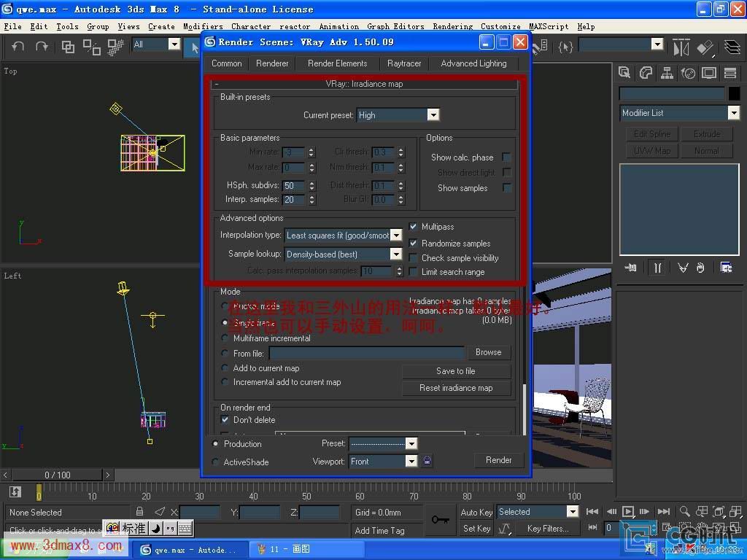
Task: Enable Limit search range checkbox
Action: click(413, 272)
